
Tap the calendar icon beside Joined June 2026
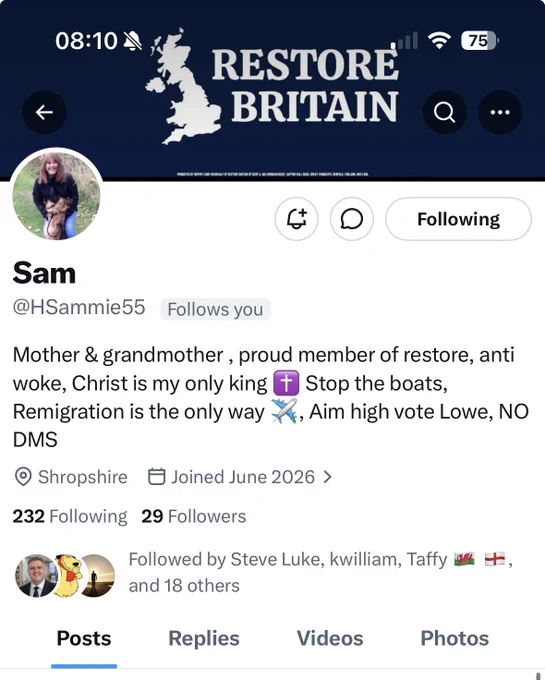point(157,476)
